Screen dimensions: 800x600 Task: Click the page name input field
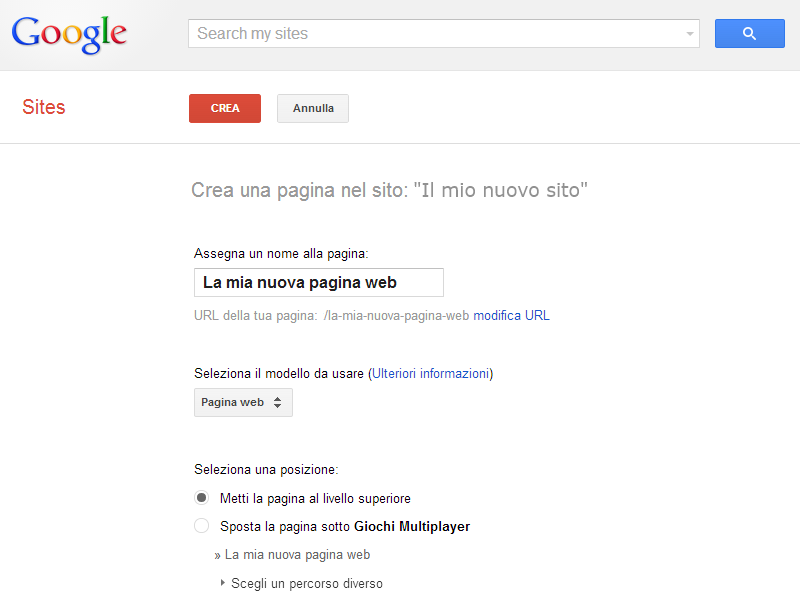pos(318,282)
